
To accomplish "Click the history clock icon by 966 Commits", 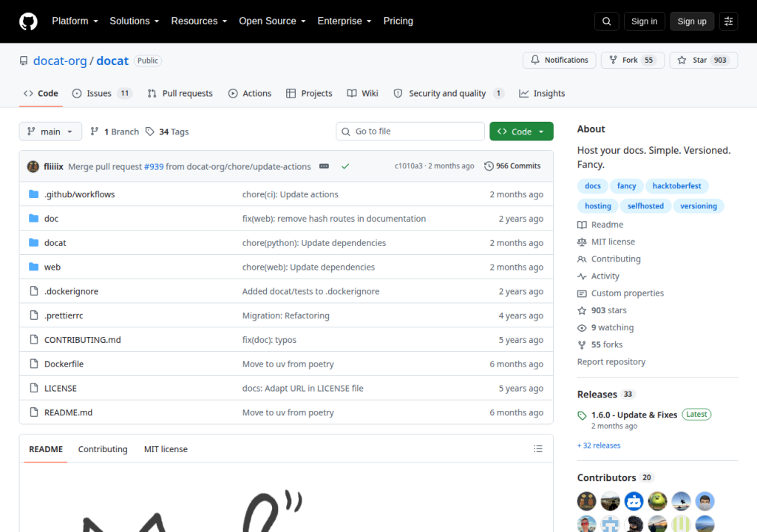I will [x=489, y=166].
